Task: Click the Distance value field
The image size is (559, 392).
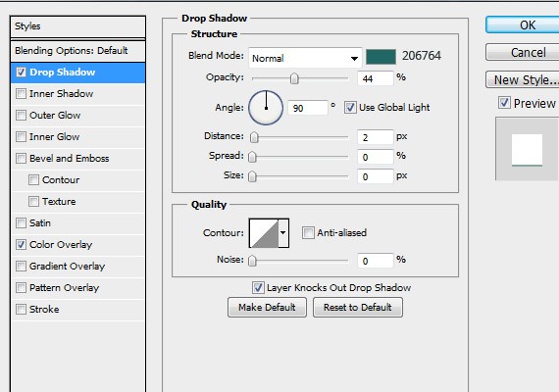Action: pyautogui.click(x=376, y=137)
